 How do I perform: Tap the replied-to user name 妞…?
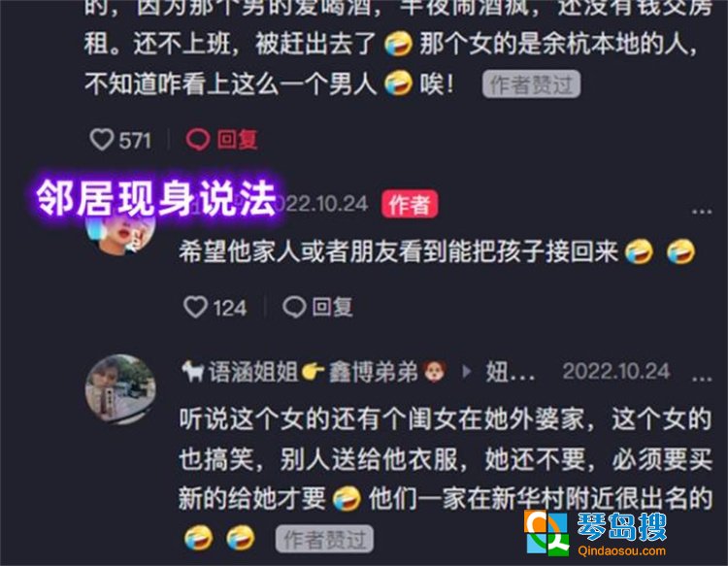tap(510, 372)
